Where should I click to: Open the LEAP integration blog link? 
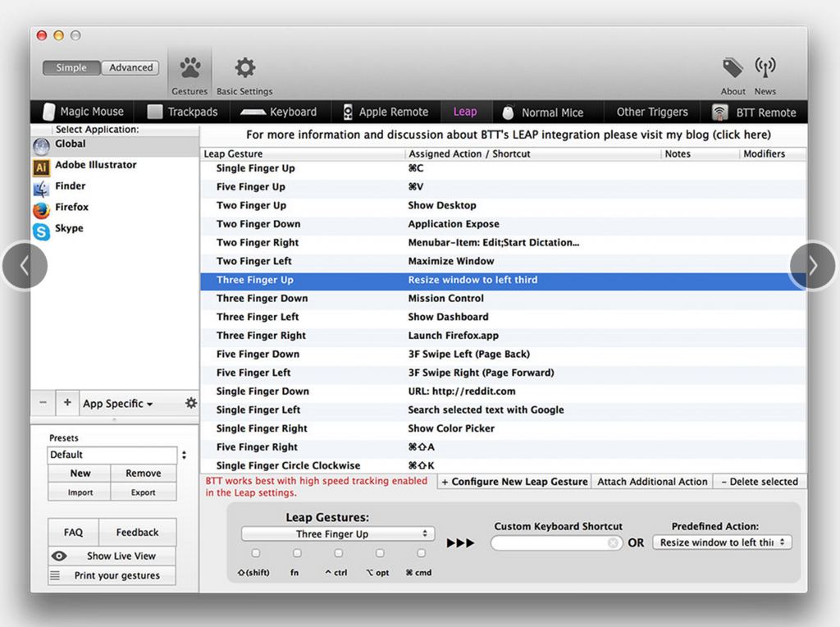[x=509, y=135]
